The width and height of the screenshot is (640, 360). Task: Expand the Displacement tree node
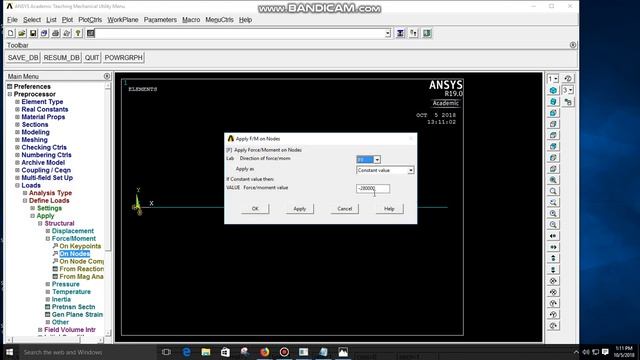(48, 231)
